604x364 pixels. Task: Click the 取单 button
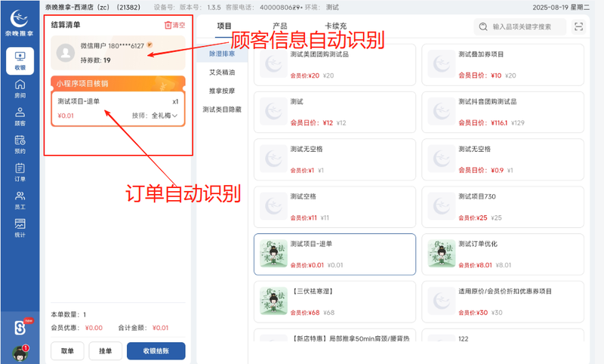(67, 351)
